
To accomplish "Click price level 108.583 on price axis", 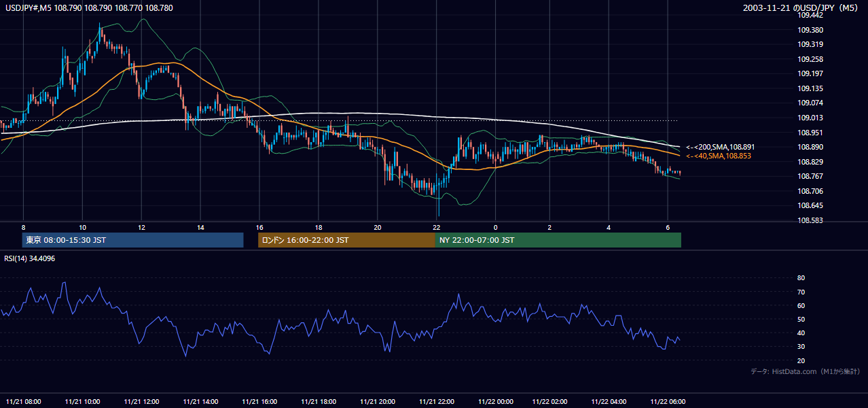I will point(810,220).
